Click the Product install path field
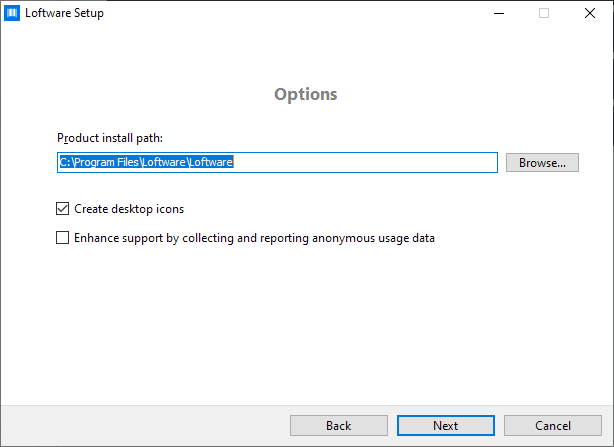 277,162
